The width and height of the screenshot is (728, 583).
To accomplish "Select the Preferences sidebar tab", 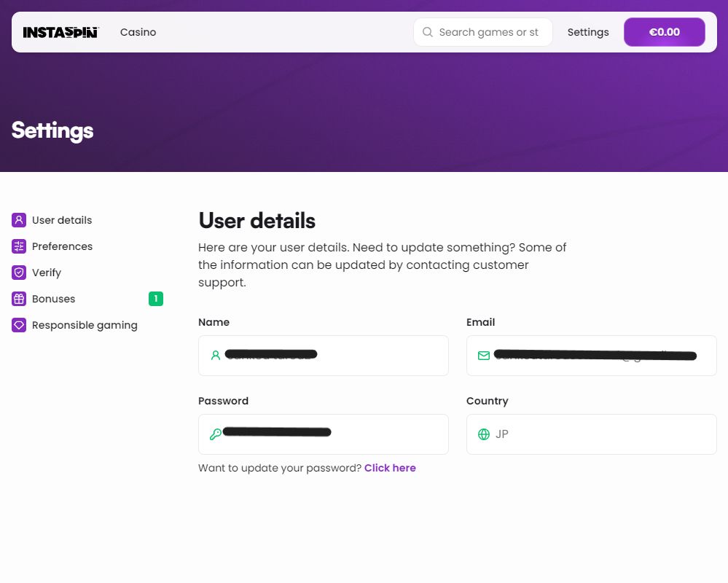I will (x=62, y=246).
